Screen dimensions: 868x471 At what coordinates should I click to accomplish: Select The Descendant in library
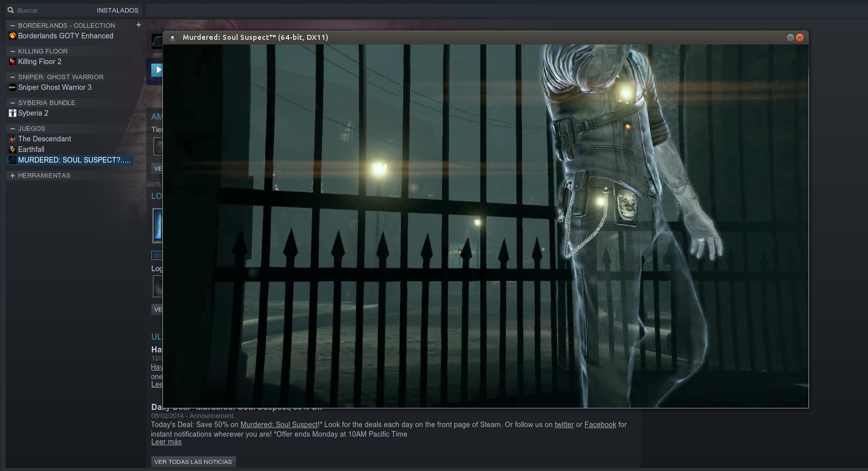pyautogui.click(x=44, y=139)
